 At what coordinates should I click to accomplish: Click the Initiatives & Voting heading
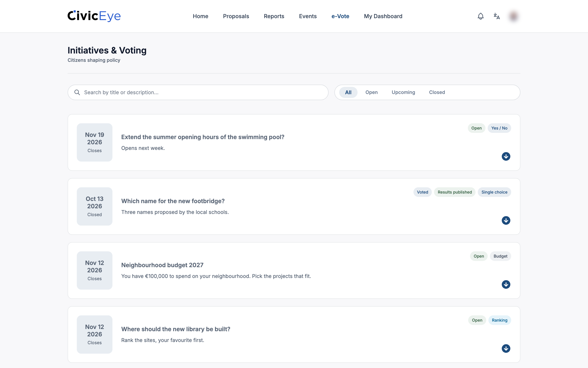[107, 50]
